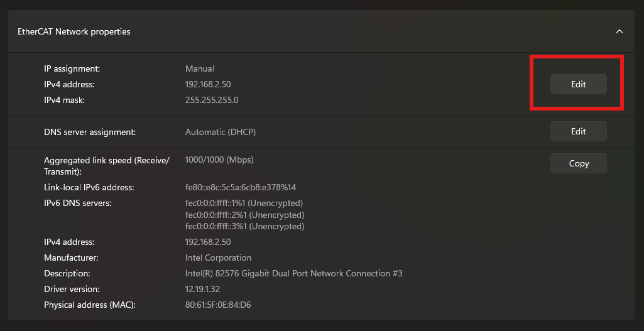Click the EtherCAT Network properties header title
The width and height of the screenshot is (644, 331).
[x=74, y=31]
